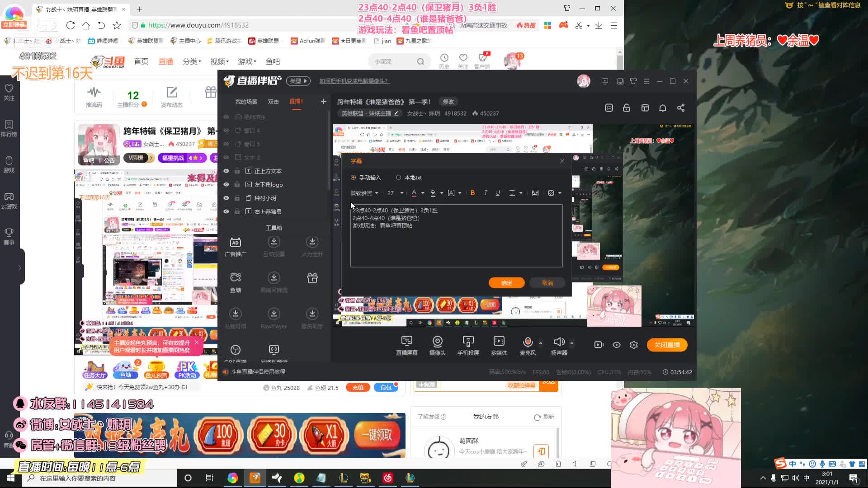The width and height of the screenshot is (868, 488).
Task: Add a 多媒体 multimedia source
Action: [499, 346]
